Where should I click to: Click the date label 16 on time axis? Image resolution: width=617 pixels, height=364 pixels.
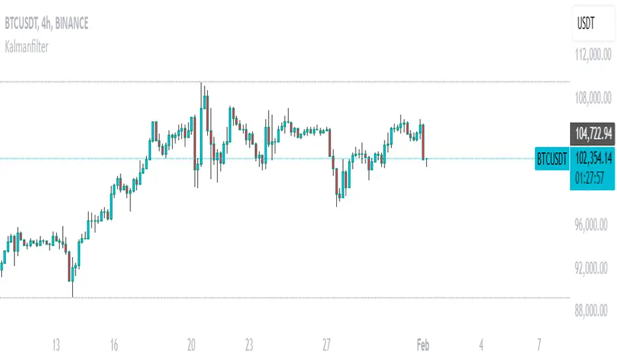tap(114, 345)
